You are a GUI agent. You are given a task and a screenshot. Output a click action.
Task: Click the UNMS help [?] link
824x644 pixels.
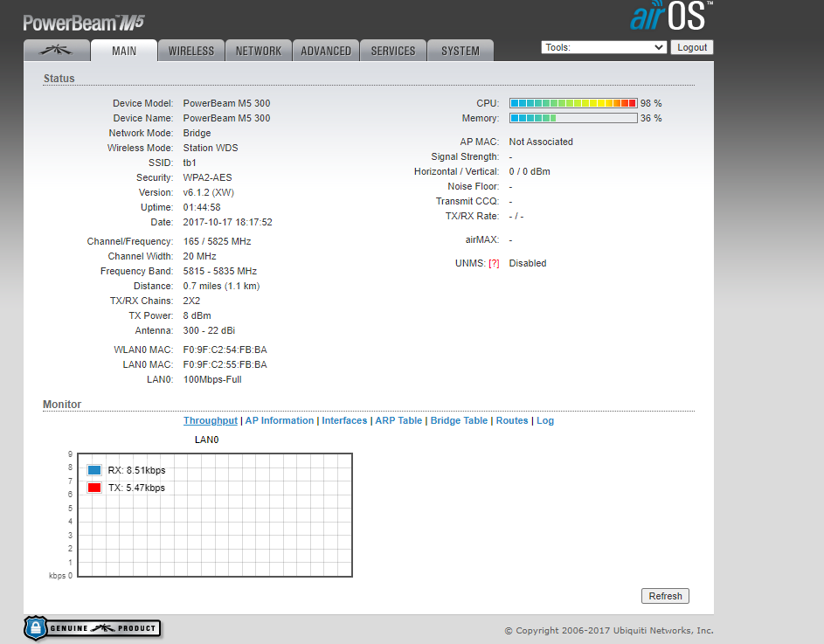point(494,263)
